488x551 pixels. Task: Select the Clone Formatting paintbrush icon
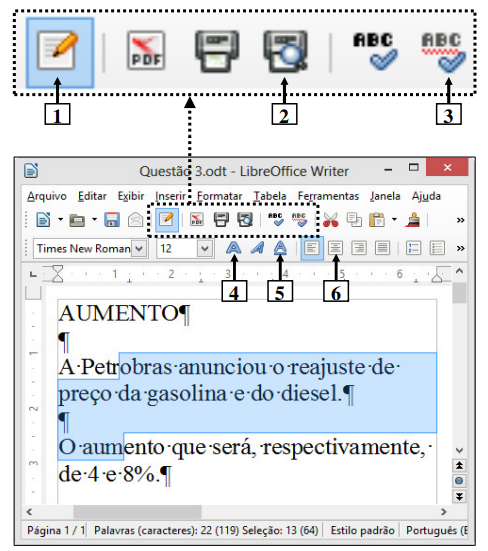click(x=413, y=220)
